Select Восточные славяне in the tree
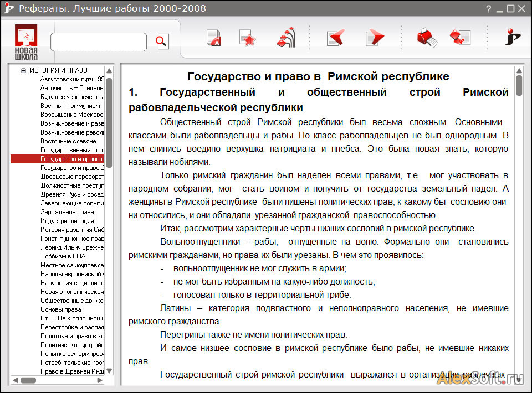 (68, 141)
